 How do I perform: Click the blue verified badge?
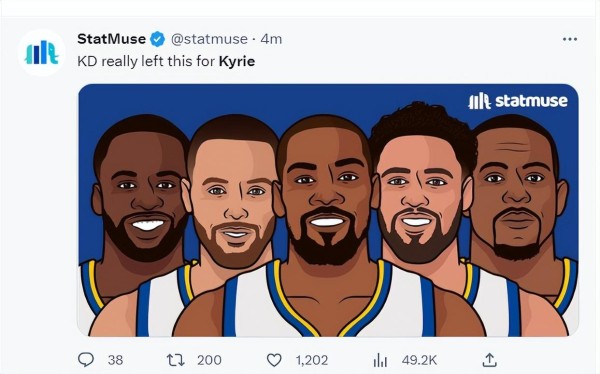157,39
